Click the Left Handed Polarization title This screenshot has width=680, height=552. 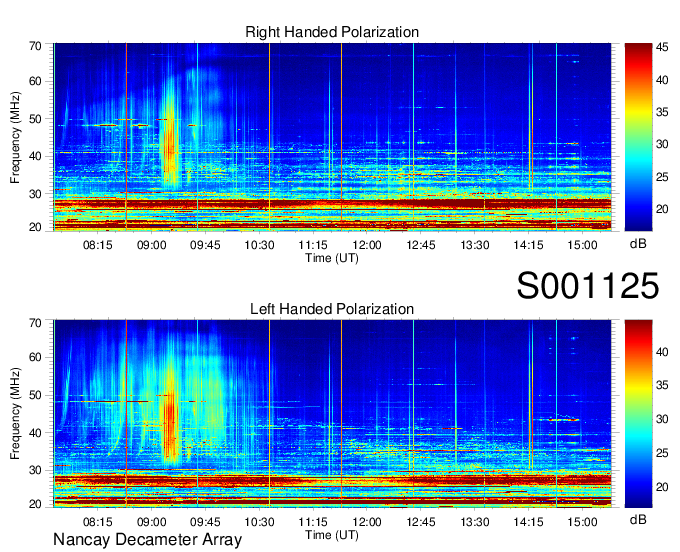332,309
